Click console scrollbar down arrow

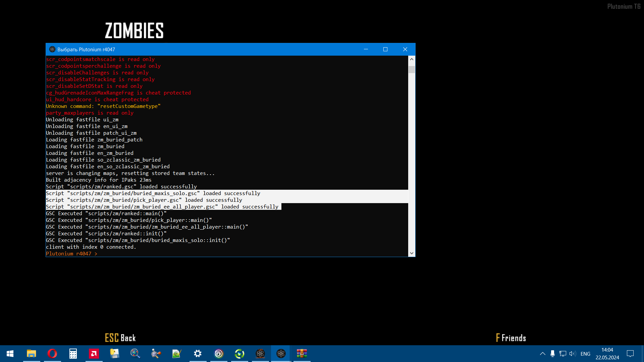coord(412,253)
